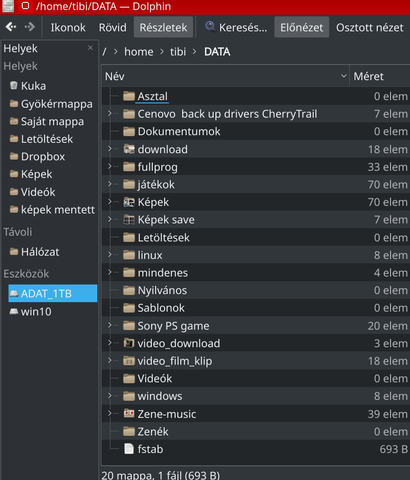Expand the fullprog folder tree
Viewport: 410px width, 480px height.
point(109,166)
